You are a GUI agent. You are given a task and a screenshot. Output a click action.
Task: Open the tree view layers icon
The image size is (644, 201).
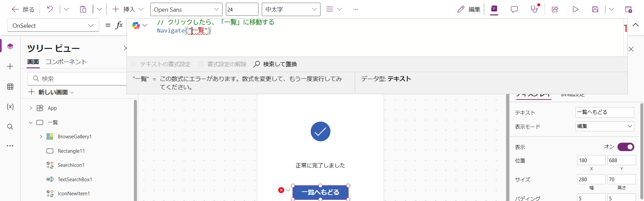[x=10, y=46]
